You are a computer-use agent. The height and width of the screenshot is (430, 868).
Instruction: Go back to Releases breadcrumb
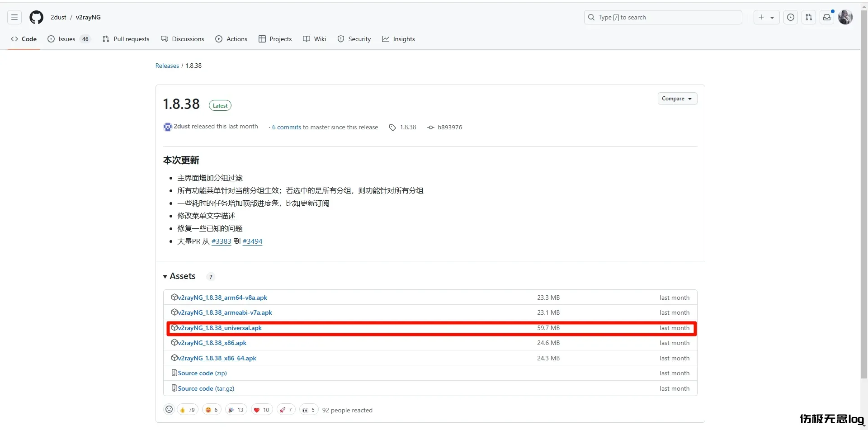pyautogui.click(x=167, y=66)
